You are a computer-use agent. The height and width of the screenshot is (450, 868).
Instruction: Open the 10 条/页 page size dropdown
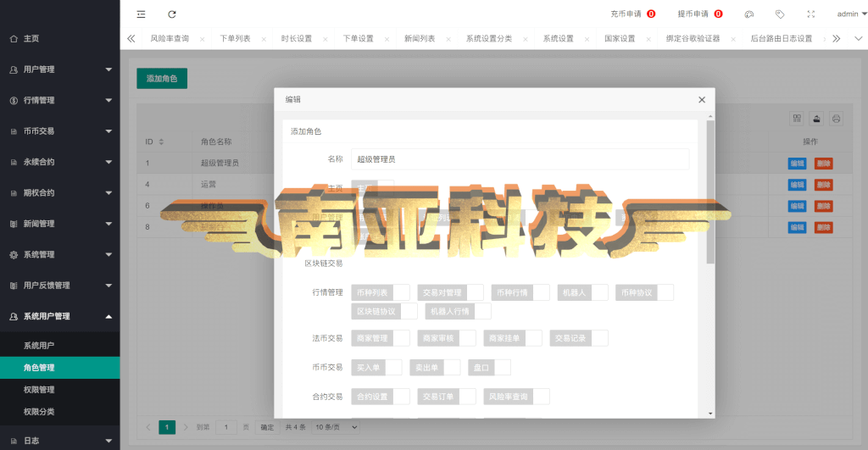(336, 427)
